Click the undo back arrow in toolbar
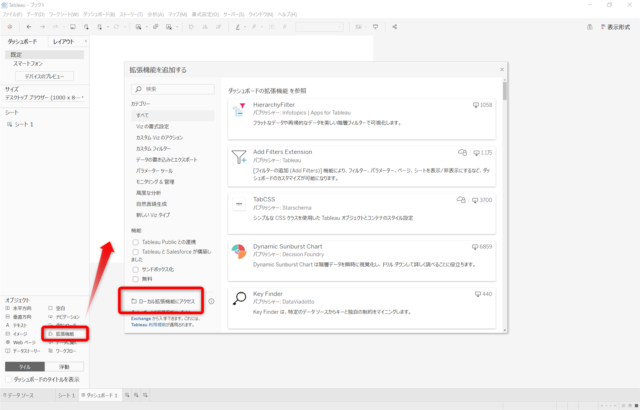Image resolution: width=640 pixels, height=410 pixels. click(x=29, y=27)
